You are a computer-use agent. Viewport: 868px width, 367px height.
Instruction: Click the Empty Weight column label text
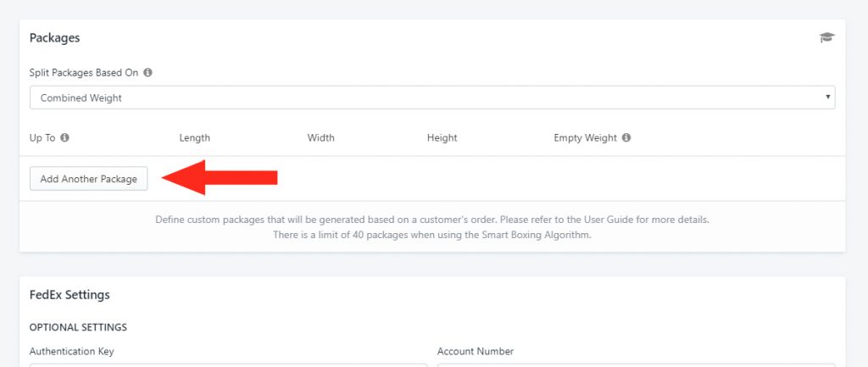point(585,138)
